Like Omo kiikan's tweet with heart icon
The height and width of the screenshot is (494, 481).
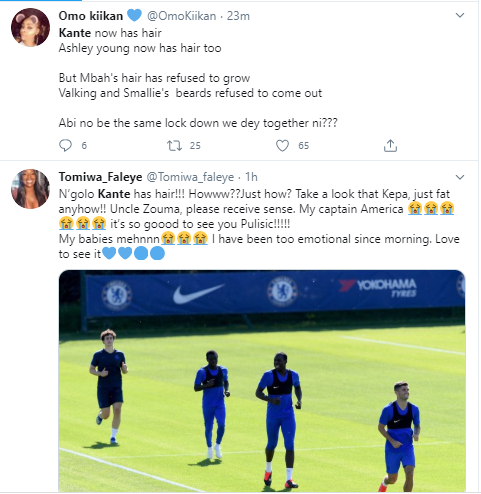282,146
